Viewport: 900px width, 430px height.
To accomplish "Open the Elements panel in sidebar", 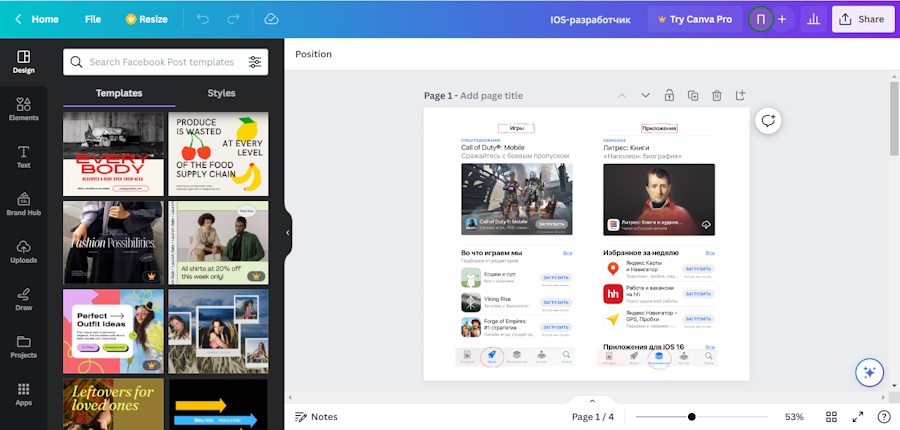I will tap(23, 105).
